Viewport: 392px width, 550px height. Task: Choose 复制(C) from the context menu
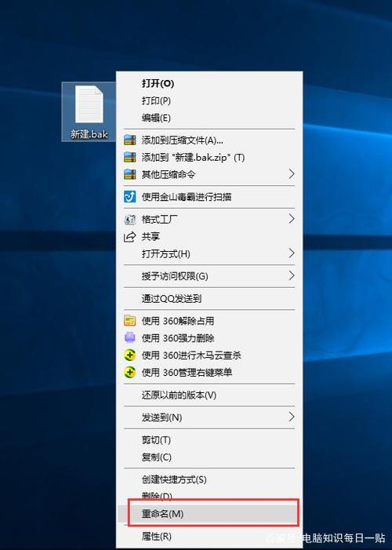tap(209, 457)
